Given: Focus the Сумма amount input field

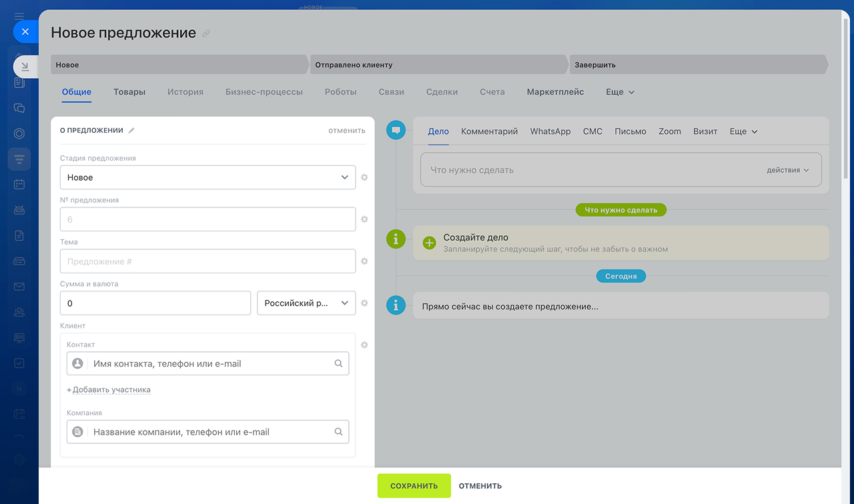Looking at the screenshot, I should click(155, 303).
